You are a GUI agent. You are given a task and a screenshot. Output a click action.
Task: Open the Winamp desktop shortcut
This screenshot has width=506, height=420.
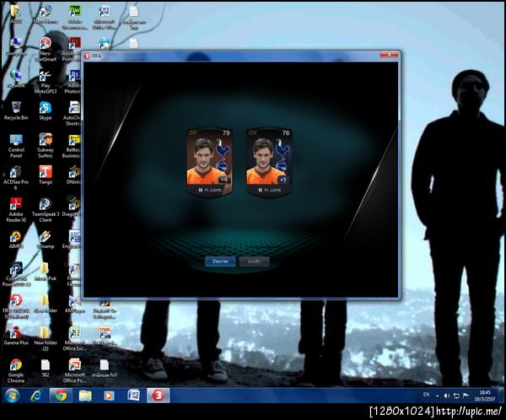[46, 240]
